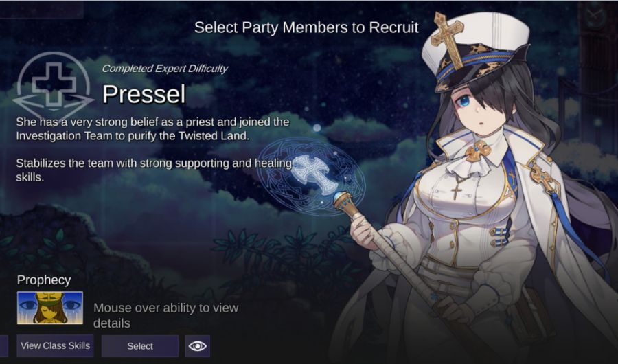Toggle the eye visibility button
The width and height of the screenshot is (618, 364).
point(198,346)
